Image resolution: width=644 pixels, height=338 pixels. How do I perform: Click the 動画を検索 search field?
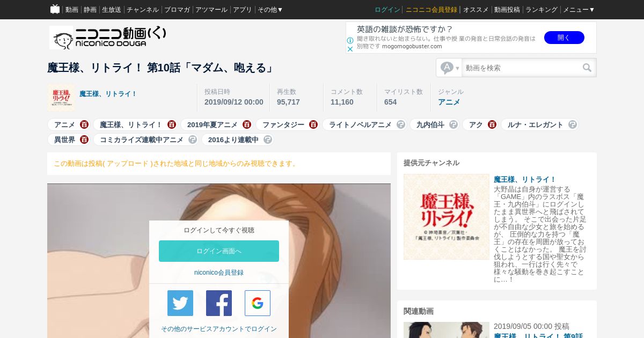coord(522,68)
